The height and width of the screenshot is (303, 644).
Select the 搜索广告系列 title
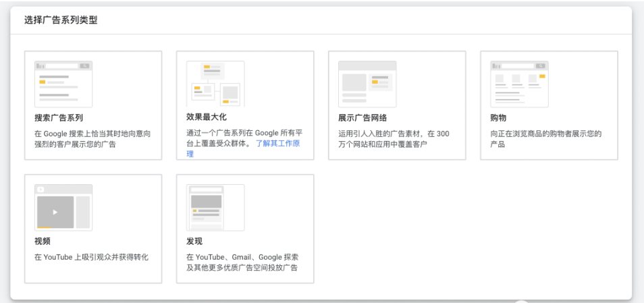59,118
